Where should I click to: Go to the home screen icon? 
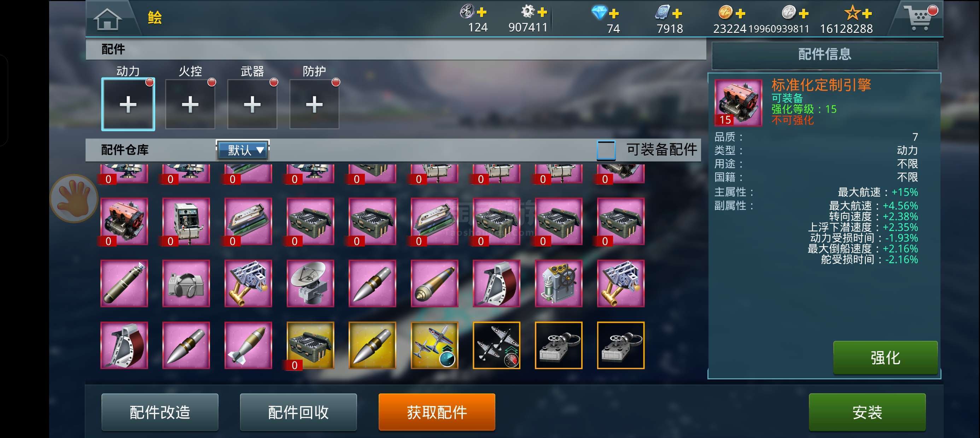point(107,19)
